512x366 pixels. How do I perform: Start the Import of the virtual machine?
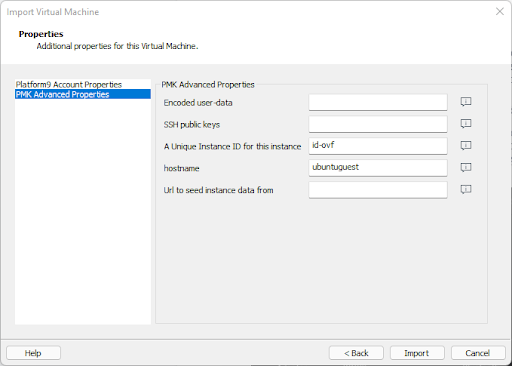[417, 353]
